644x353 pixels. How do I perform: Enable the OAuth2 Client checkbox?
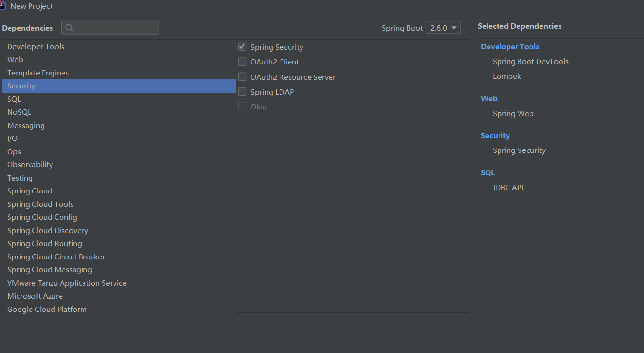coord(242,62)
